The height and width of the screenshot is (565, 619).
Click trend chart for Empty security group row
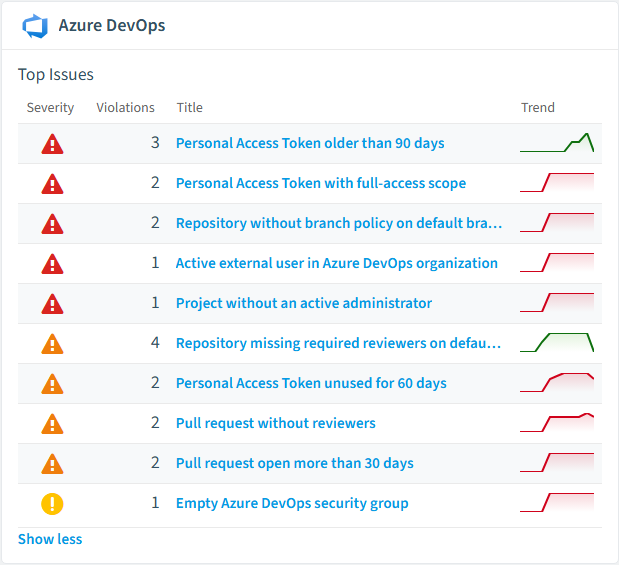[x=557, y=502]
